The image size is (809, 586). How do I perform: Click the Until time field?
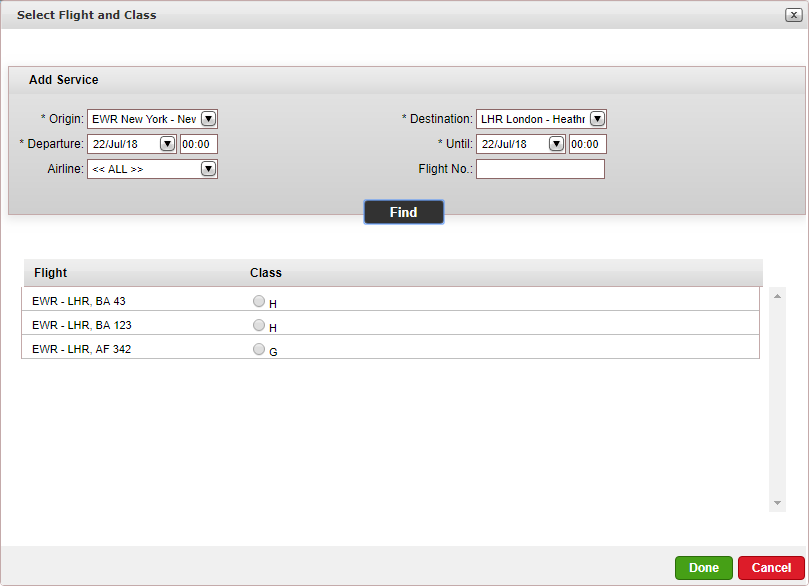pyautogui.click(x=587, y=144)
